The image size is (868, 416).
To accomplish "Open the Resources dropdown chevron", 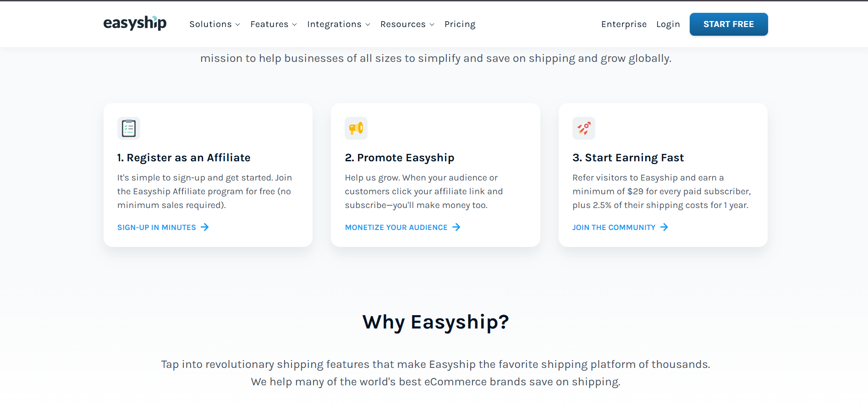I will (432, 25).
